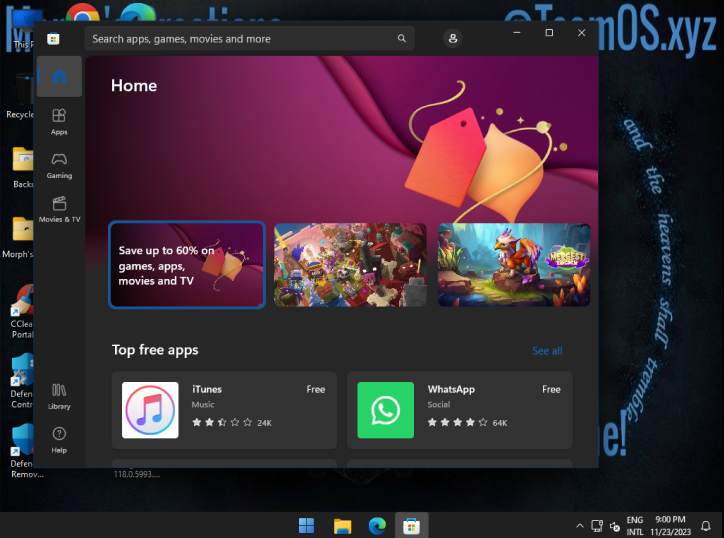Click the volume tray icon
The image size is (724, 538).
(x=615, y=526)
